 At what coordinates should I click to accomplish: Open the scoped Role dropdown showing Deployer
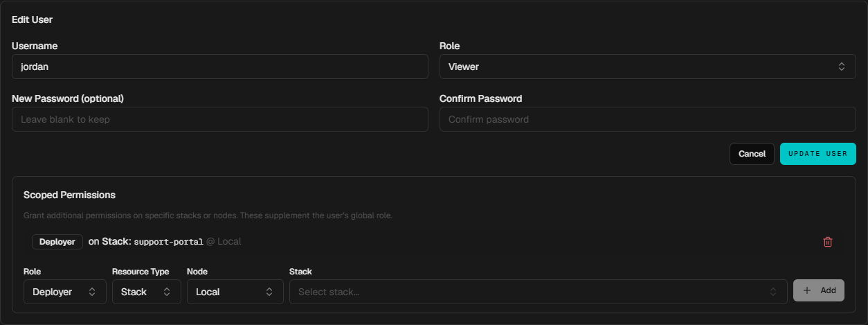tap(65, 292)
